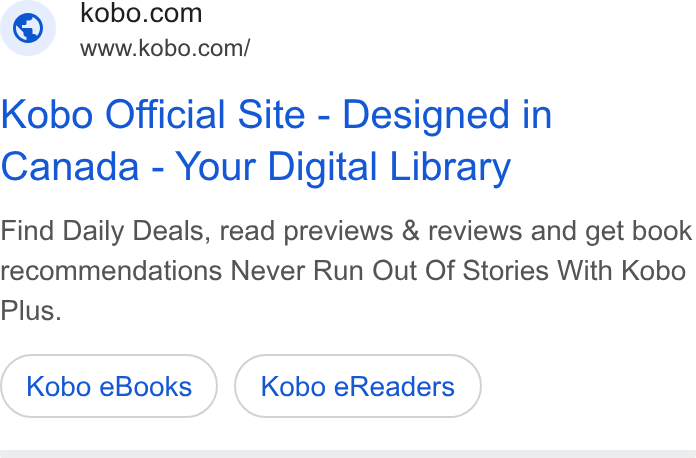The image size is (696, 458).
Task: Open the Kobo Official Site title link
Action: coord(276,140)
